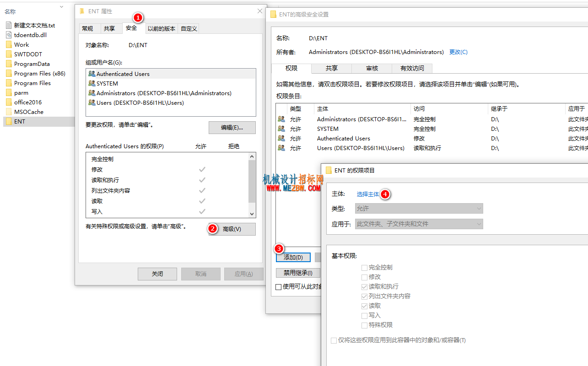The height and width of the screenshot is (366, 588).
Task: Click the MSOCache folder icon
Action: 9,112
